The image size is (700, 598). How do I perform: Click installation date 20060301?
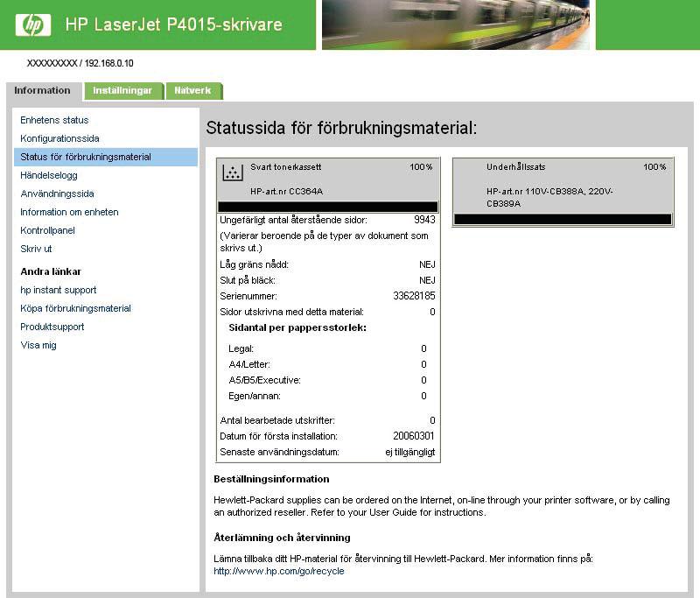(413, 436)
